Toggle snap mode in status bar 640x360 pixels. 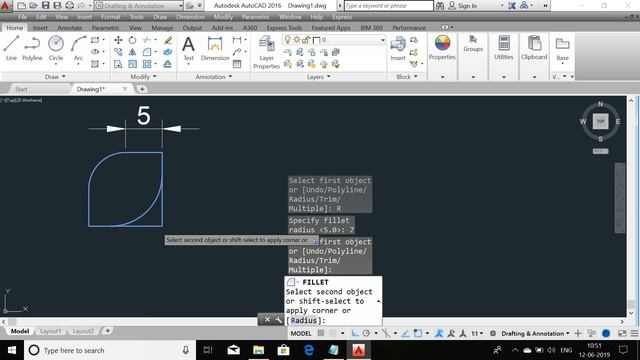[334, 333]
